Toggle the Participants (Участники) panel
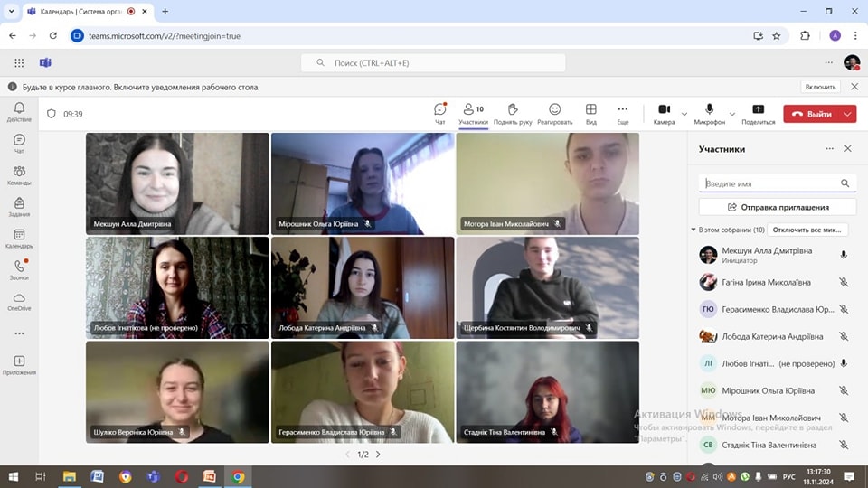868x488 pixels. click(473, 110)
